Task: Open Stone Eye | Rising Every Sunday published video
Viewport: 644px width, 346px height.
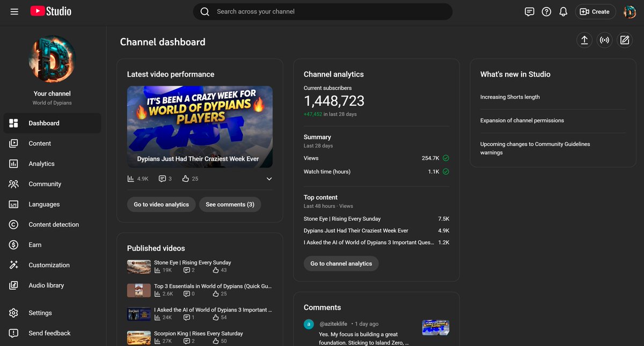Action: 193,262
